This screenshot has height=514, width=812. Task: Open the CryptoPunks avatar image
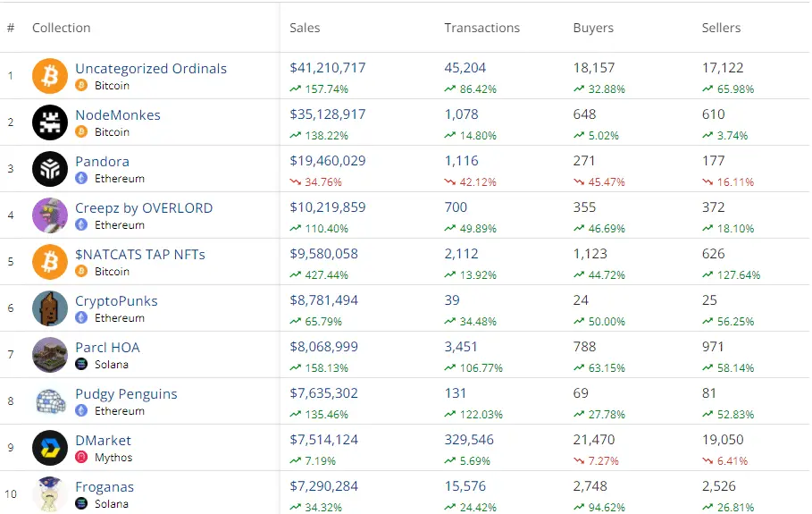pos(50,308)
